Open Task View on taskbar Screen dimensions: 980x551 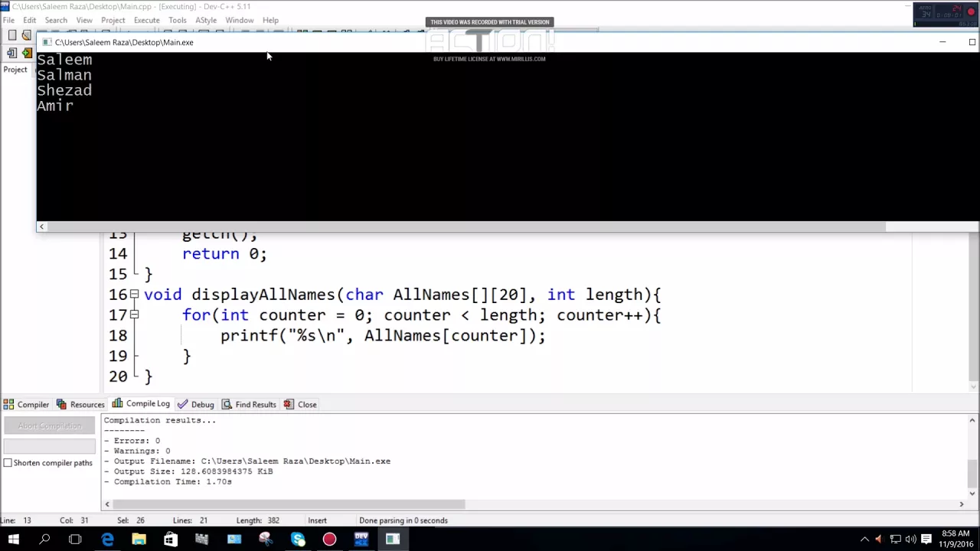coord(75,540)
